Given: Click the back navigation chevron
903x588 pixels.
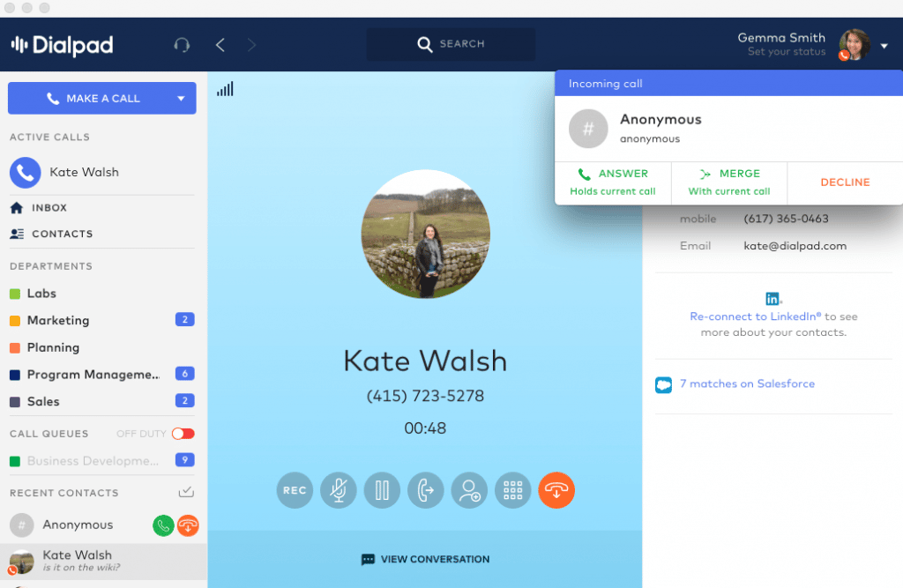Looking at the screenshot, I should [x=220, y=44].
